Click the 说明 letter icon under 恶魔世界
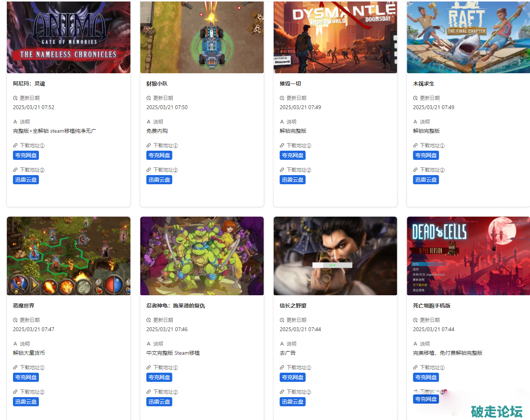This screenshot has height=420, width=530. (15, 344)
